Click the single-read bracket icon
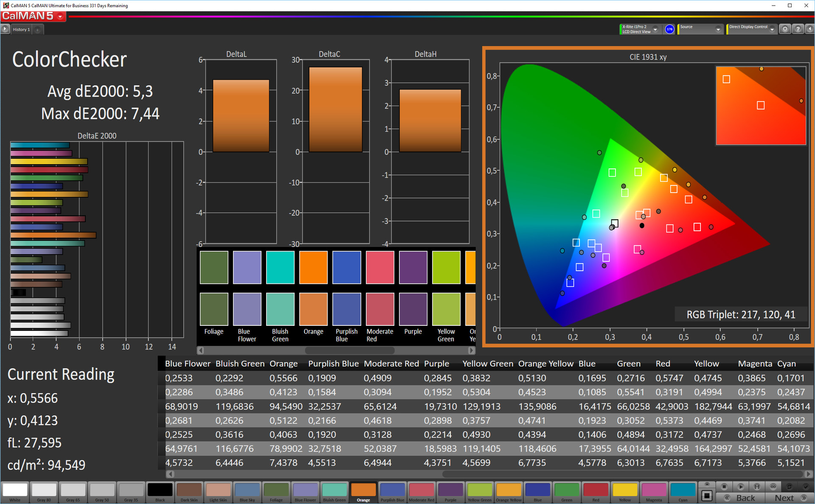The width and height of the screenshot is (815, 504). (x=757, y=486)
